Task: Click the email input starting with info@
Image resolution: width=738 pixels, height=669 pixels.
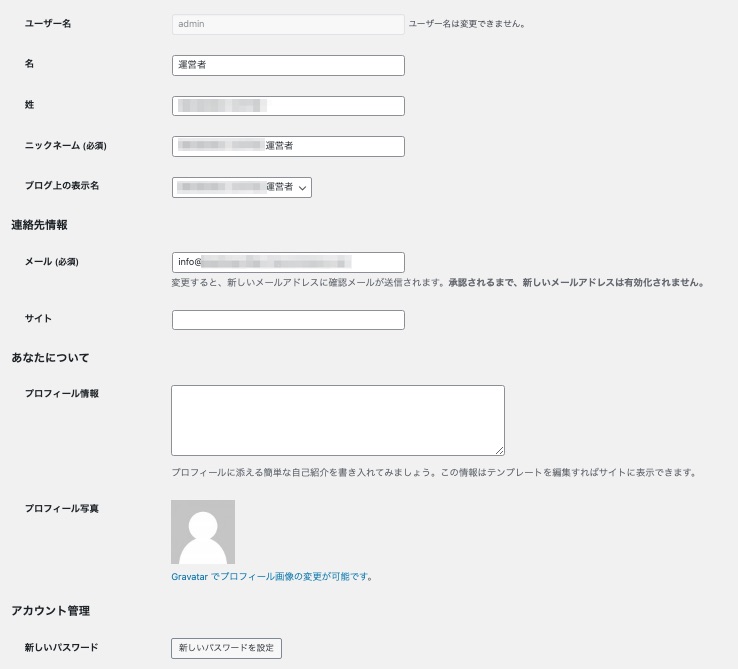Action: pyautogui.click(x=288, y=262)
